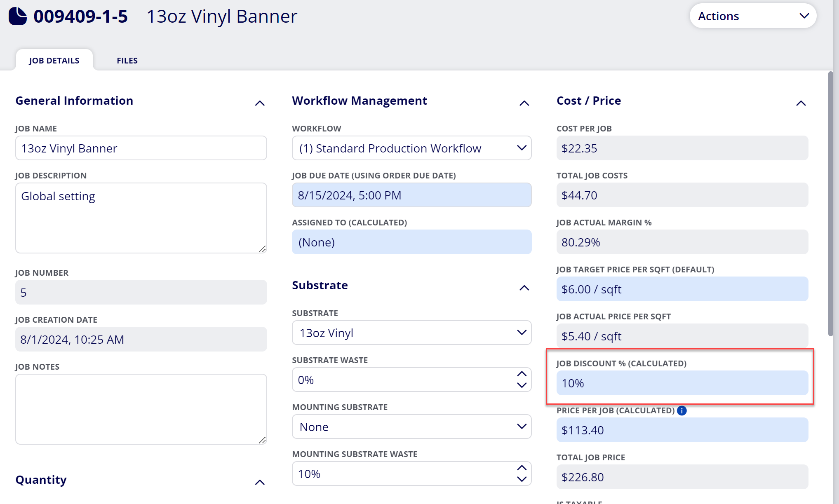The image size is (839, 504).
Task: Increase the Mounting Substrate Waste value
Action: pyautogui.click(x=522, y=468)
